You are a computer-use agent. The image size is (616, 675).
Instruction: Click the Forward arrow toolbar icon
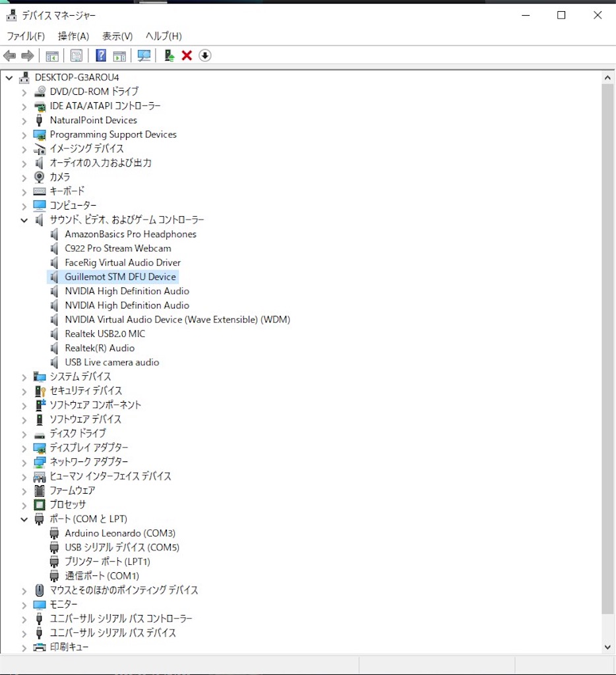click(x=28, y=55)
